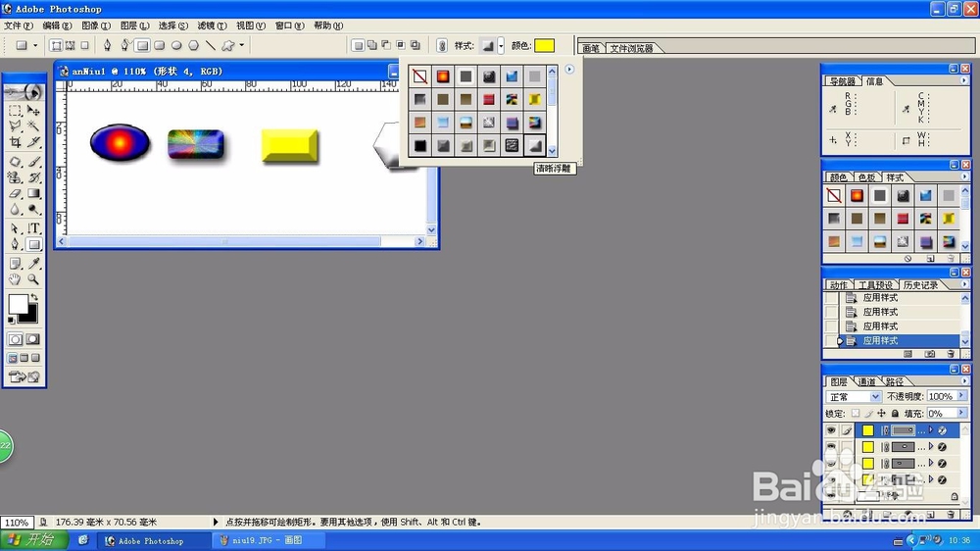
Task: Select the Rectangle shape tool in toolbox
Action: pos(33,244)
